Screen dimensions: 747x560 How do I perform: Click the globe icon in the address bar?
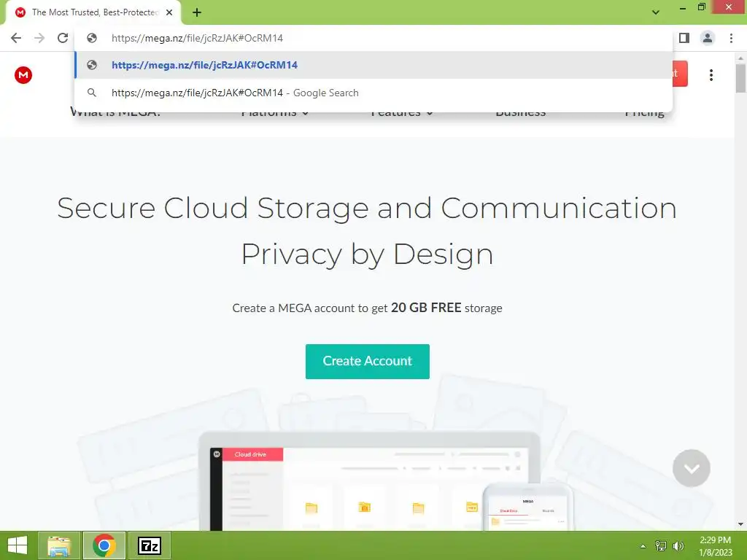(92, 38)
